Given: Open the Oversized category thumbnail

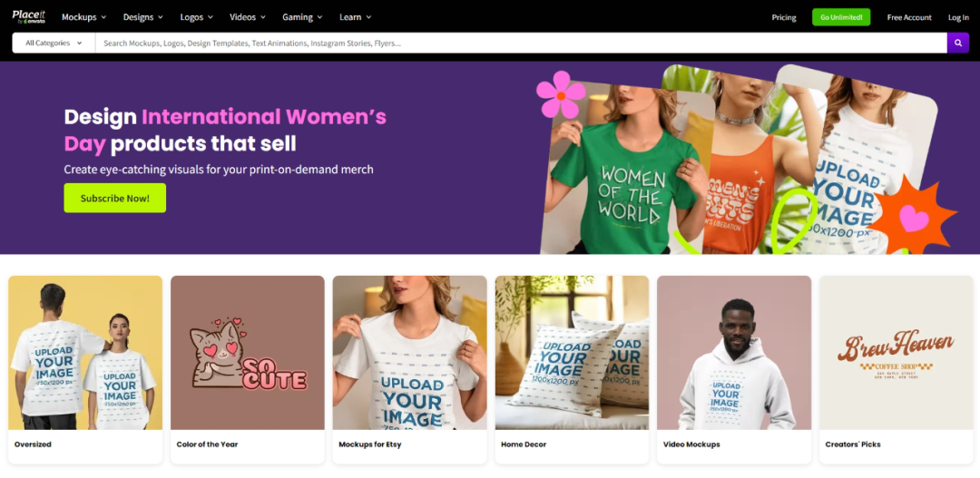Looking at the screenshot, I should 85,353.
